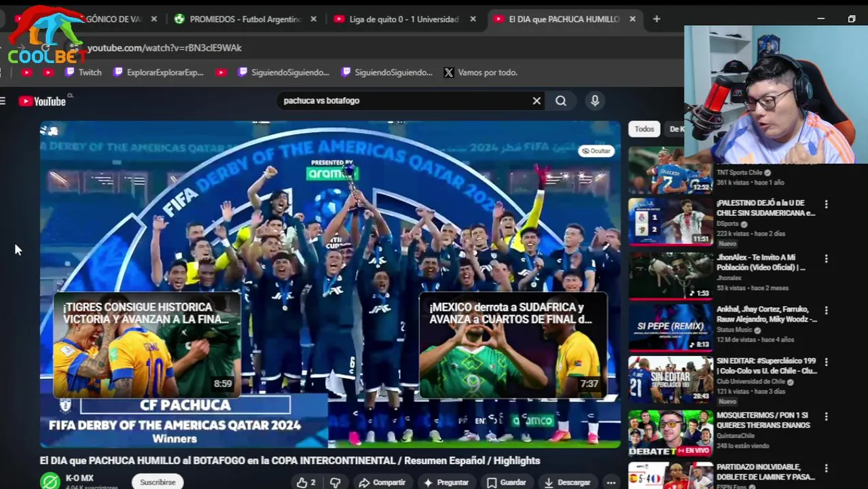The image size is (868, 489).
Task: Open the PALESTINO DEJÓ a la U video thumbnail
Action: tap(670, 221)
